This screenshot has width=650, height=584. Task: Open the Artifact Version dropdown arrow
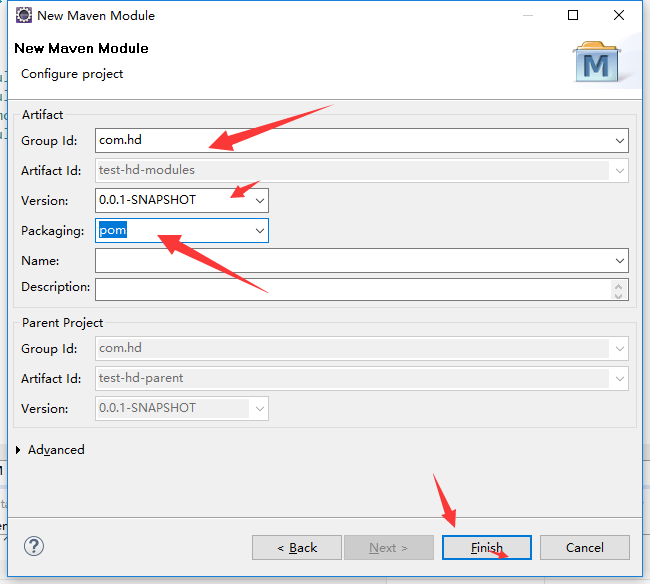[260, 201]
